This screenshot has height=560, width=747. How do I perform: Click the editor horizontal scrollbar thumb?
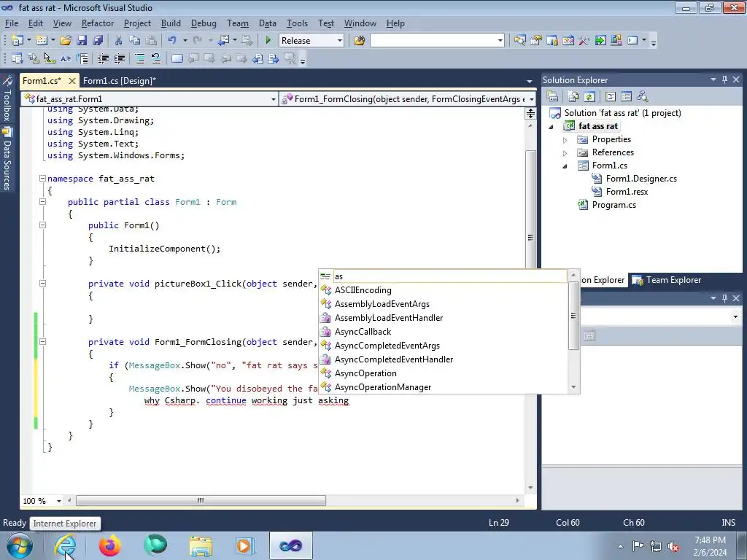click(x=201, y=500)
